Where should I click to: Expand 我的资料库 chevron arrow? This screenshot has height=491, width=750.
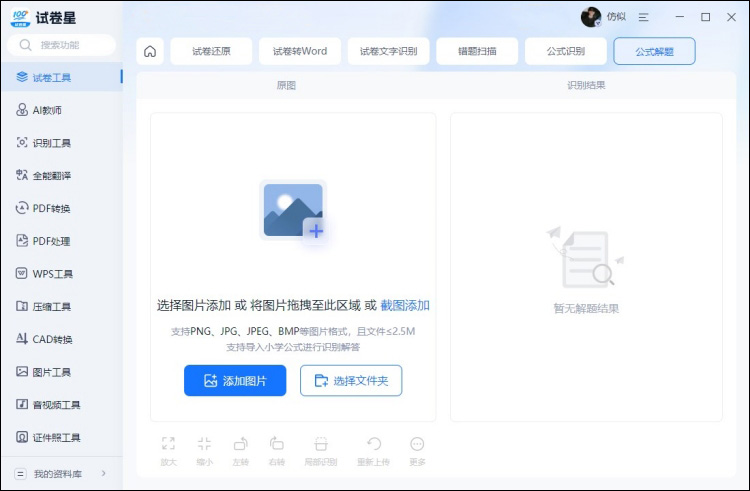tap(104, 473)
